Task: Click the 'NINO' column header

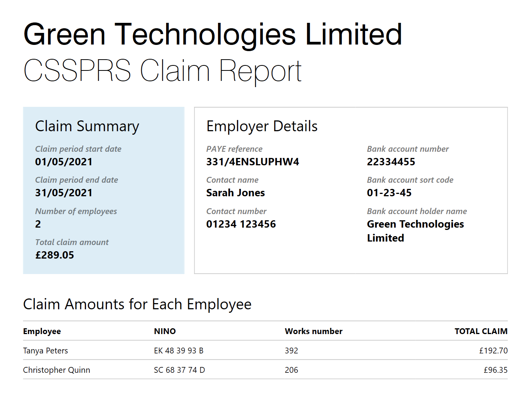Action: tap(165, 331)
